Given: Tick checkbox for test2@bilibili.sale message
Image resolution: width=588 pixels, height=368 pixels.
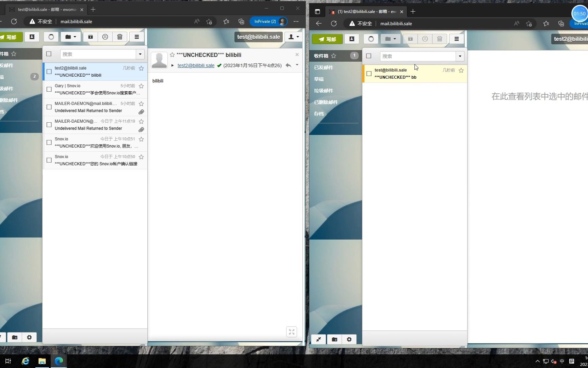Looking at the screenshot, I should [49, 72].
